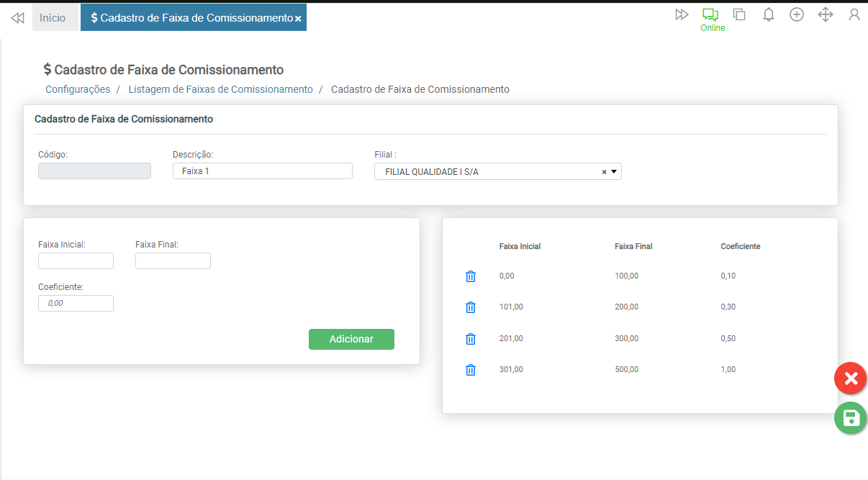Switch to the Início tab
The height and width of the screenshot is (480, 868).
(x=53, y=18)
